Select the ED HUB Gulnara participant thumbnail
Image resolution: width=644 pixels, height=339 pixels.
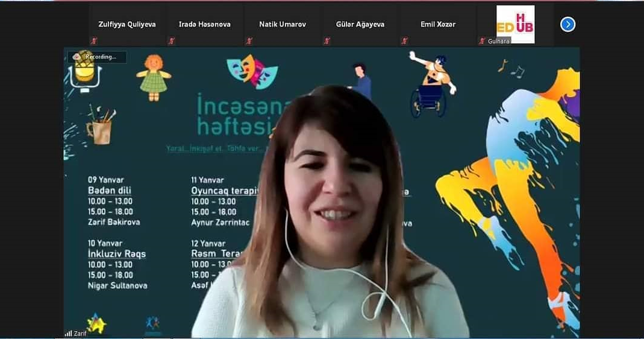click(515, 25)
